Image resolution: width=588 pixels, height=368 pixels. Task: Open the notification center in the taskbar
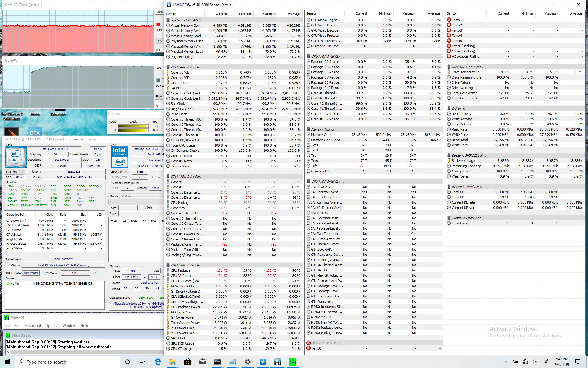[x=578, y=362]
